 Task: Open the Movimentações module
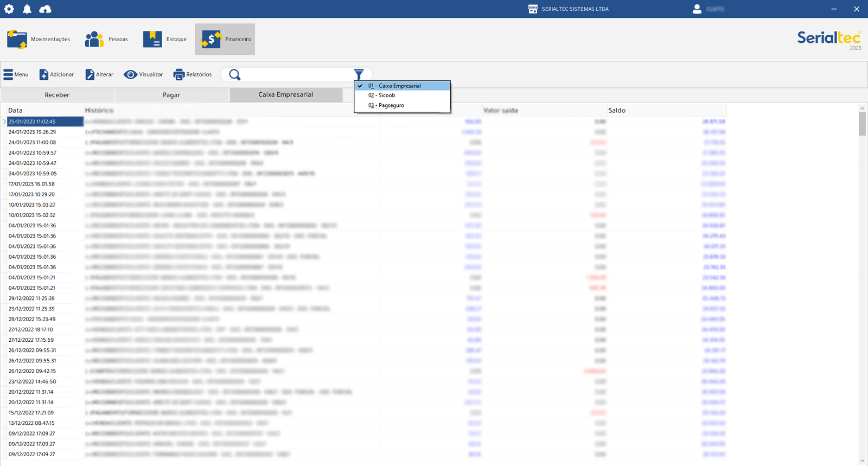39,39
